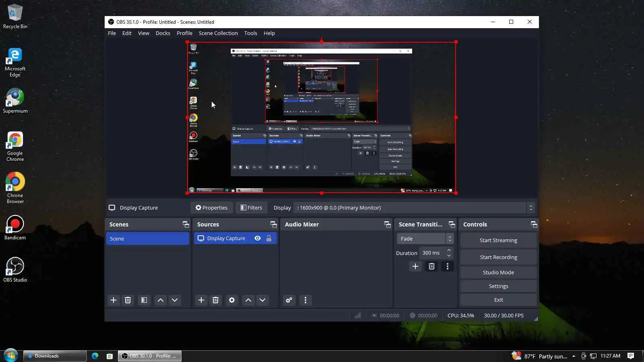Click the Edge icon in the taskbar
This screenshot has width=644, height=362.
(x=95, y=356)
